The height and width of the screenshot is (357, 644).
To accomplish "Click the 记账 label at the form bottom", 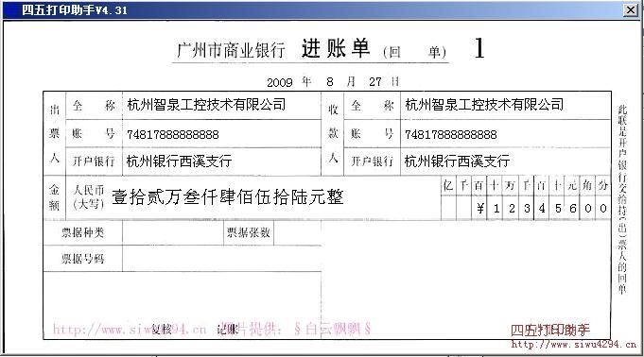I will click(228, 329).
